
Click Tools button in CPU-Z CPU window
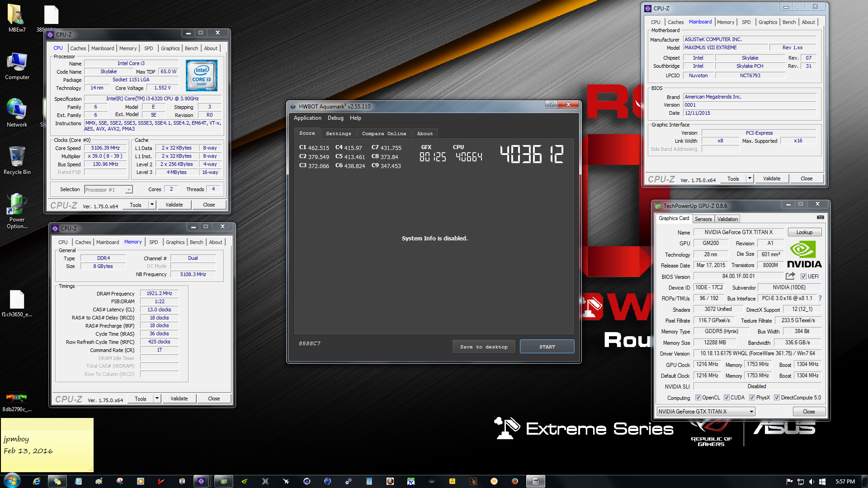(135, 205)
